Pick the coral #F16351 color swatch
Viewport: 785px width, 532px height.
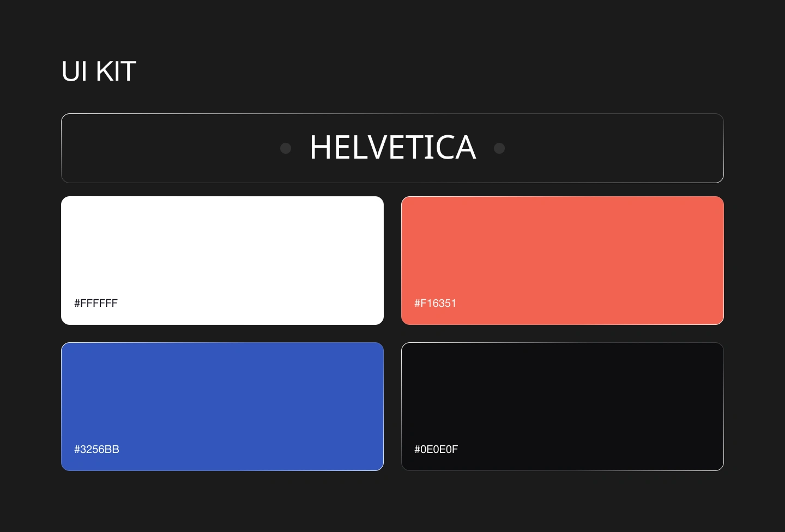pos(563,261)
